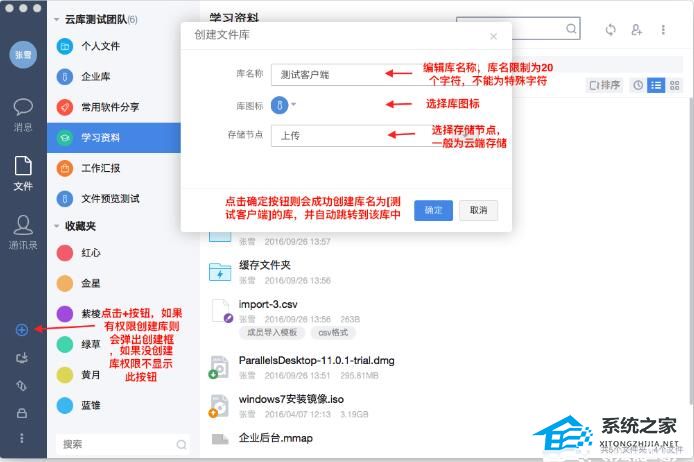Select the 文件 files icon in sidebar
This screenshot has height=462, width=694.
point(23,173)
